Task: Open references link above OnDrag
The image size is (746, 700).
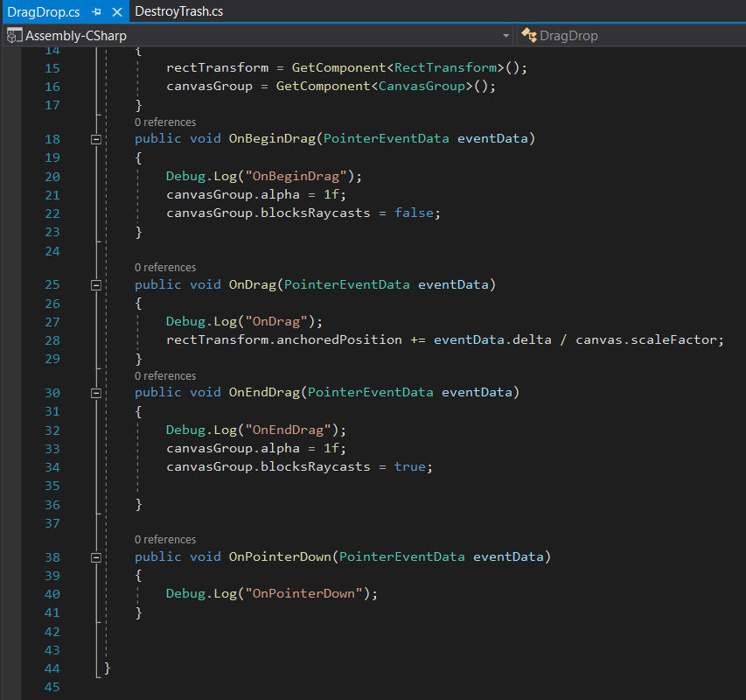Action: coord(165,268)
